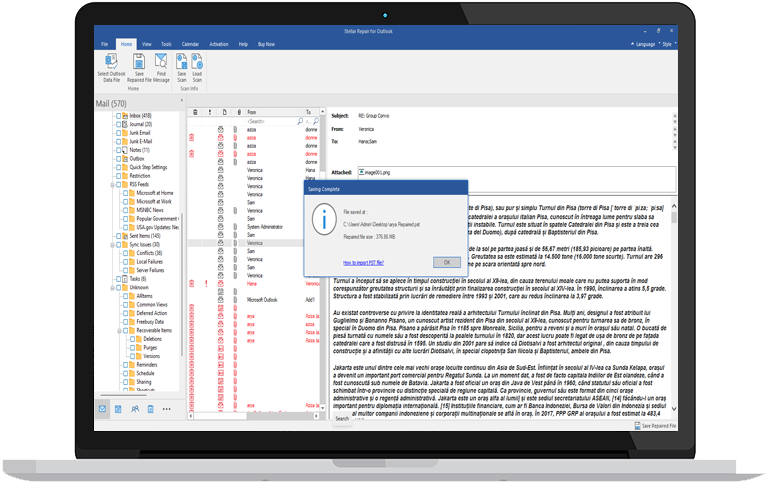The image size is (772, 488).
Task: Collapse the RSS Feeds tree node
Action: tap(112, 185)
